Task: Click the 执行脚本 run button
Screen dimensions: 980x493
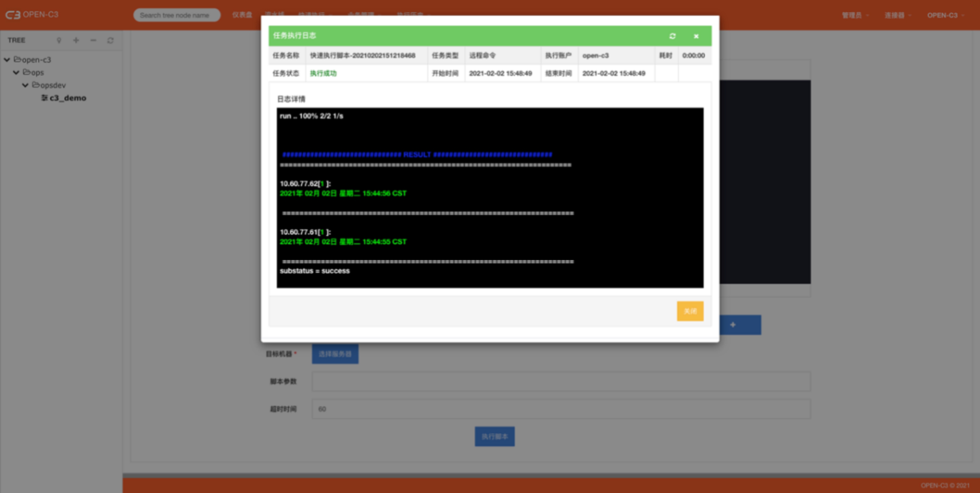Action: (x=495, y=436)
